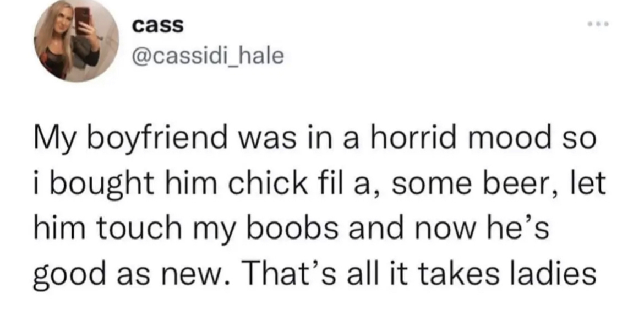Viewport: 644px width, 309px height.
Task: Open the @cassidi_hale handle link
Action: [208, 56]
